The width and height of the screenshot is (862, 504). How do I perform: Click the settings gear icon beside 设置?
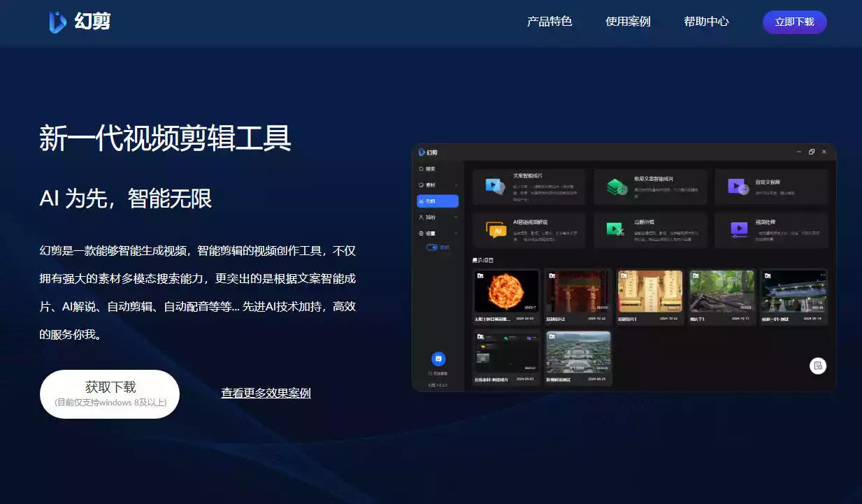[x=421, y=233]
